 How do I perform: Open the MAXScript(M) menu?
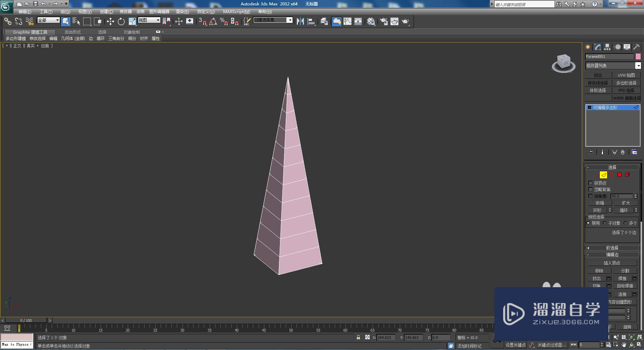pos(236,12)
